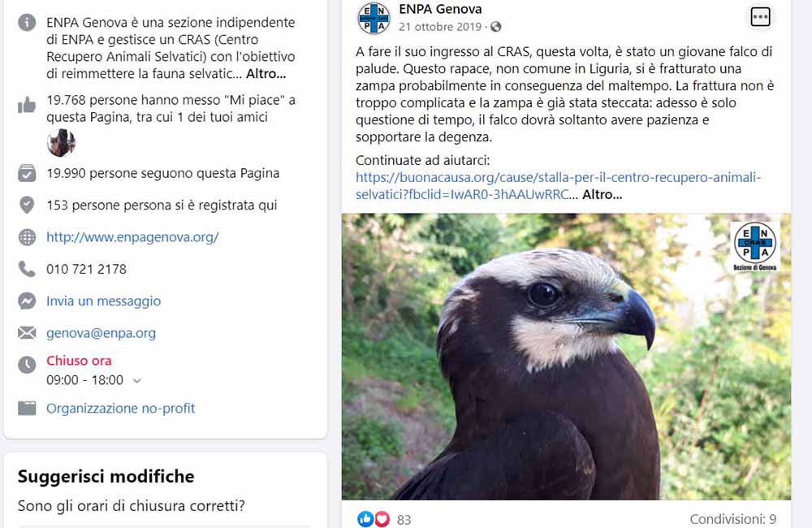Viewport: 812px width, 528px height.
Task: Expand the opening hours chevron after 09:00 - 18:00
Action: (136, 381)
